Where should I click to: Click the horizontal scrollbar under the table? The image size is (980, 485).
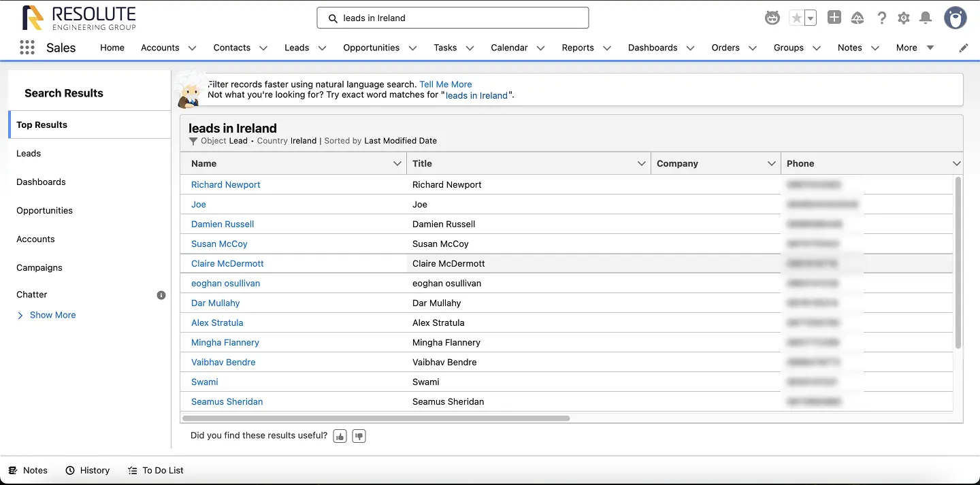376,418
